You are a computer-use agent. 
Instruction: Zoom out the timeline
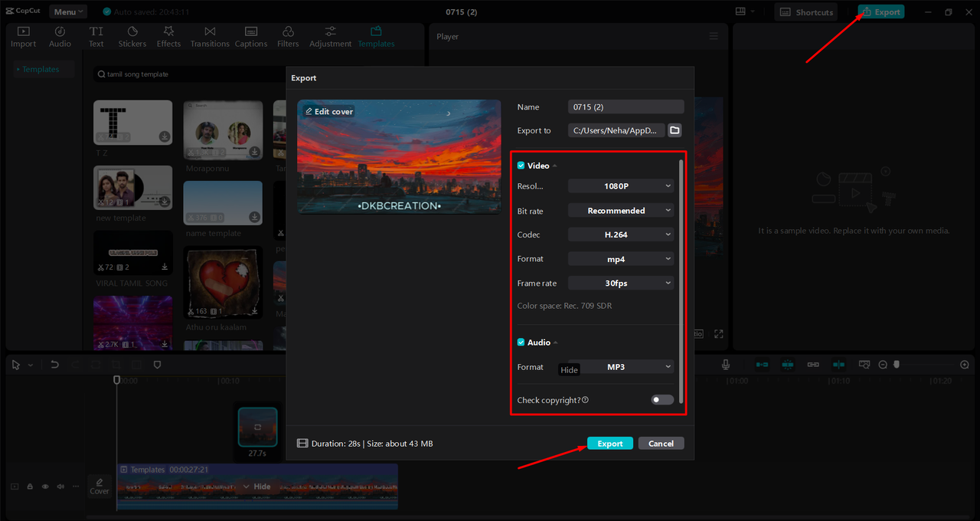883,365
